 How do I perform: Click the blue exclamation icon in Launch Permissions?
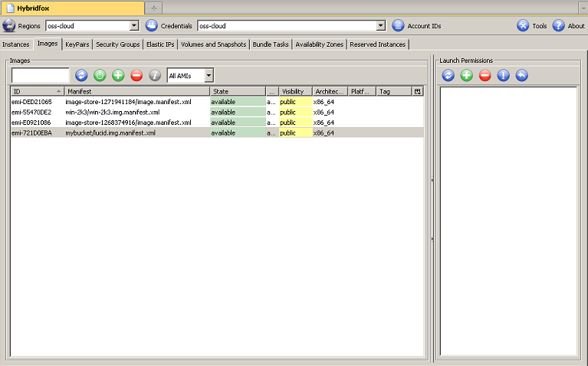pyautogui.click(x=503, y=75)
